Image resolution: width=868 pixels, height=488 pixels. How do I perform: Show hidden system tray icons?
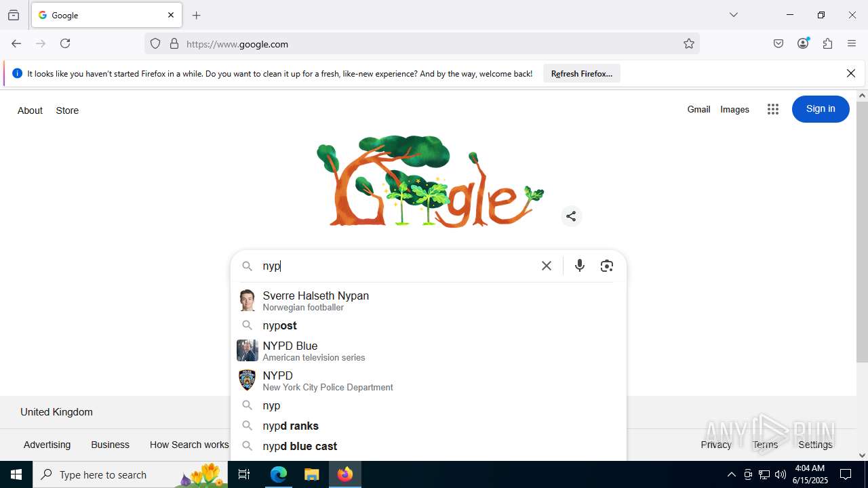(731, 474)
